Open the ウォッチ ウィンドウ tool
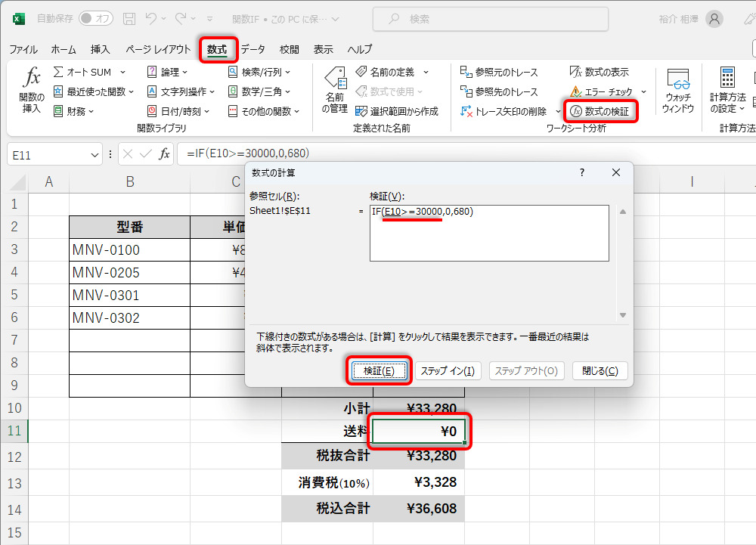The height and width of the screenshot is (545, 756). click(x=678, y=91)
